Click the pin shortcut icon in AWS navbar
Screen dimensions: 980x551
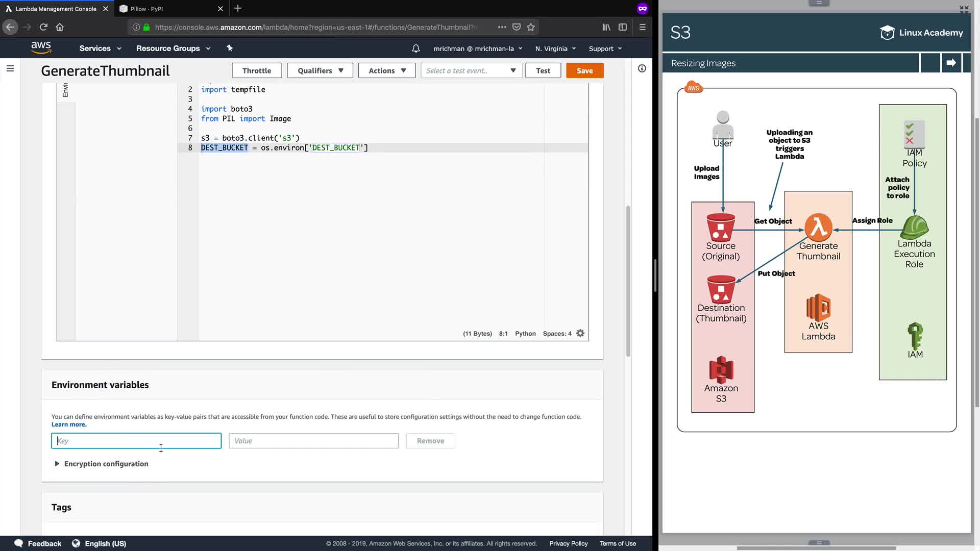click(x=230, y=48)
